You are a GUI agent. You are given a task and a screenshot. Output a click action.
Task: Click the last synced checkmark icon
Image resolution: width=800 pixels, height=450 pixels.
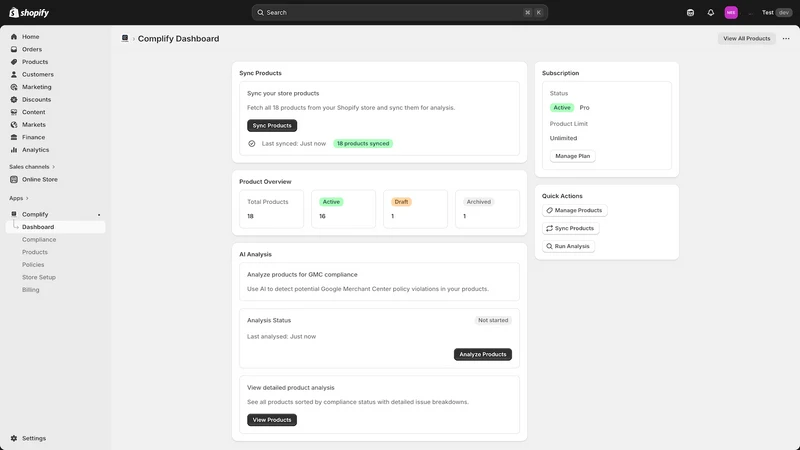click(252, 144)
